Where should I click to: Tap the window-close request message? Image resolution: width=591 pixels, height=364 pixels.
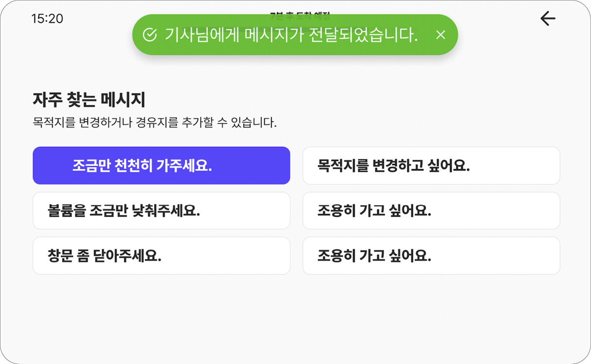tap(161, 256)
